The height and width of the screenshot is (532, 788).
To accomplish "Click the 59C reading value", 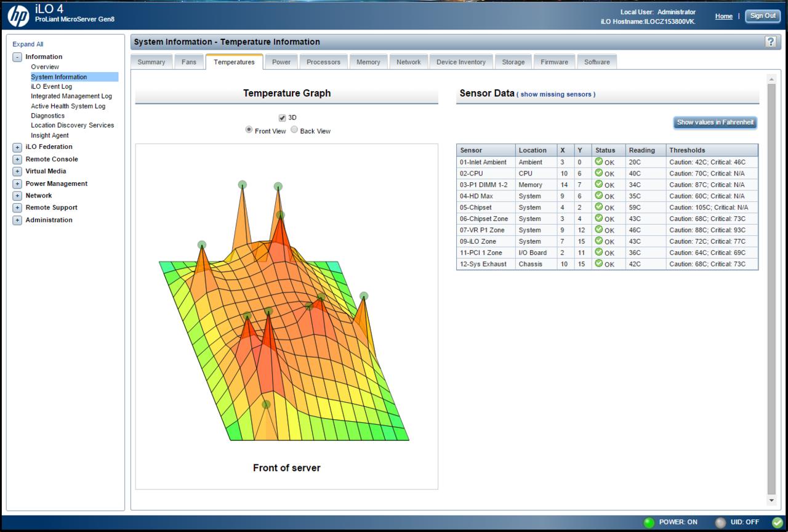I will tap(635, 208).
